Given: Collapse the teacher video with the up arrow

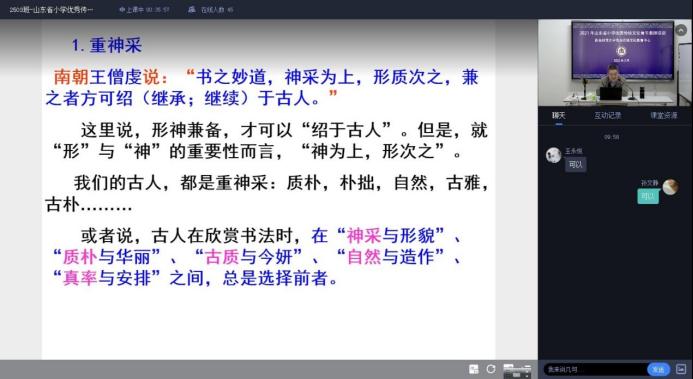Looking at the screenshot, I should tap(681, 30).
